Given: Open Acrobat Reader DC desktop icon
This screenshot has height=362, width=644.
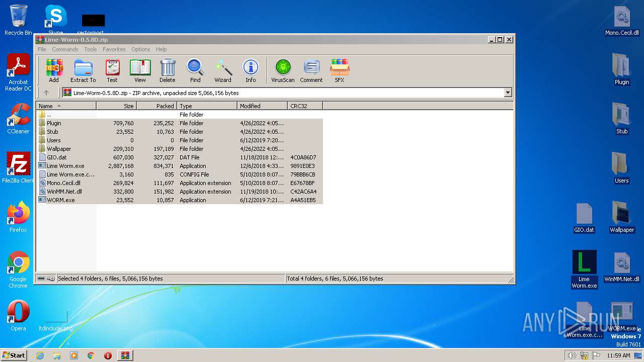Looking at the screenshot, I should click(18, 73).
